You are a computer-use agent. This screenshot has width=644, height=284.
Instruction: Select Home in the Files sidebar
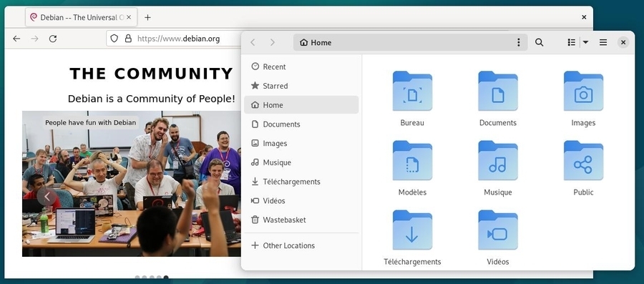click(x=301, y=105)
